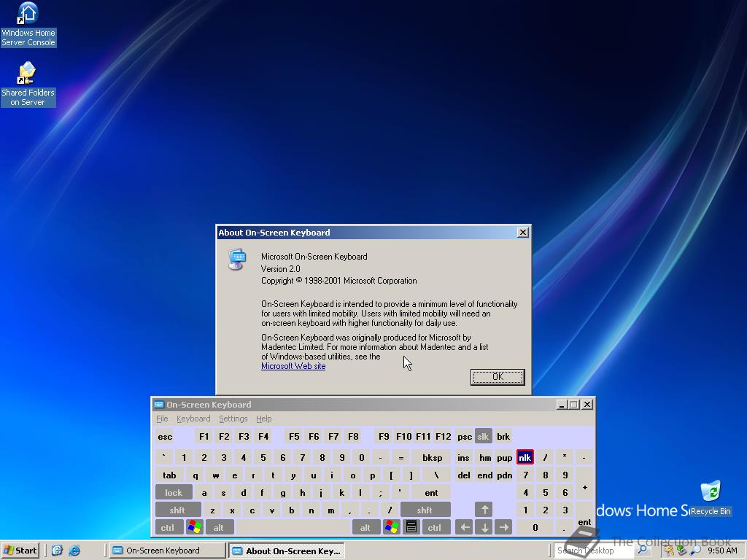Select About On-Screen Keyboard taskbar button
This screenshot has height=560, width=747.
[286, 551]
